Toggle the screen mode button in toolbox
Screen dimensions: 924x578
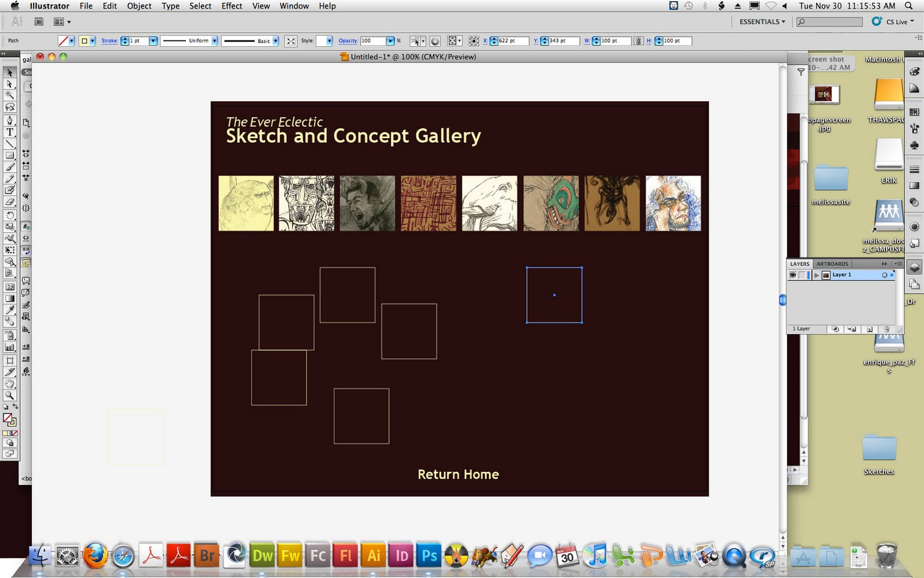click(10, 454)
